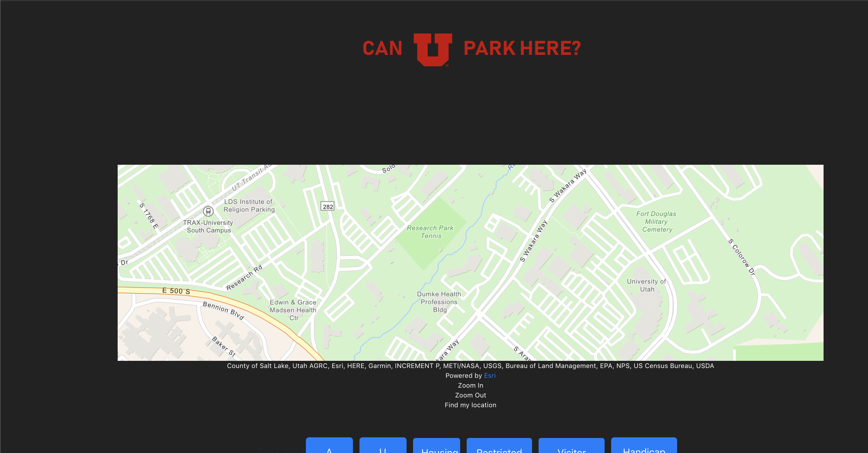
Task: Click the Edwin & Grace Madsen Health Ctr label
Action: click(293, 310)
